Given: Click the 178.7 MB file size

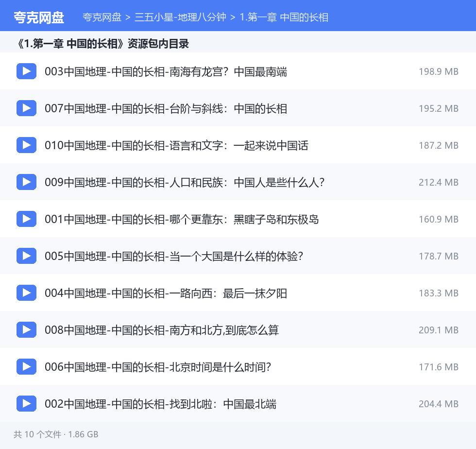Looking at the screenshot, I should point(439,257).
